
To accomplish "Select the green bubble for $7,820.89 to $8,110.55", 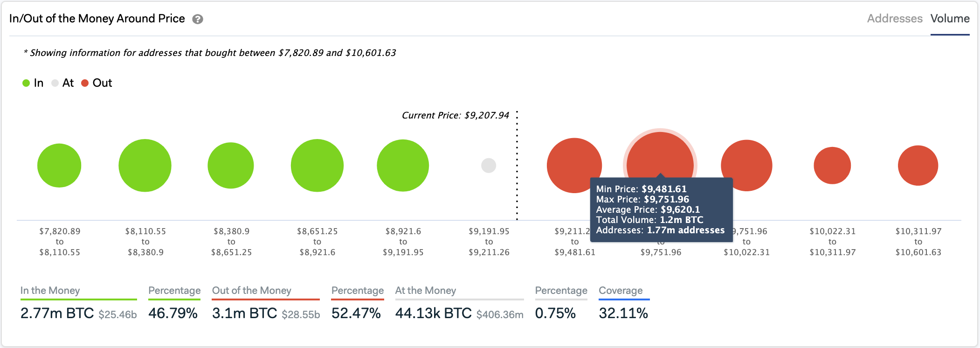I will 59,165.
